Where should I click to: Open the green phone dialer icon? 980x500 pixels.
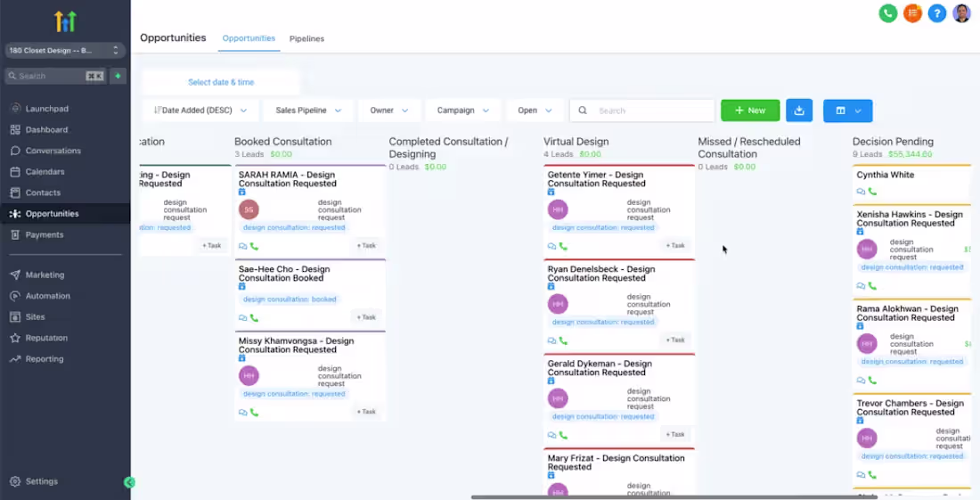pyautogui.click(x=887, y=13)
